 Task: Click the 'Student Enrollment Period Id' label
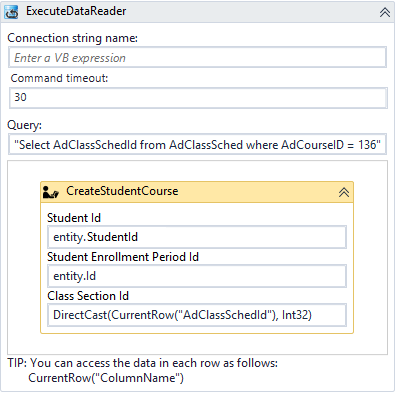click(123, 257)
